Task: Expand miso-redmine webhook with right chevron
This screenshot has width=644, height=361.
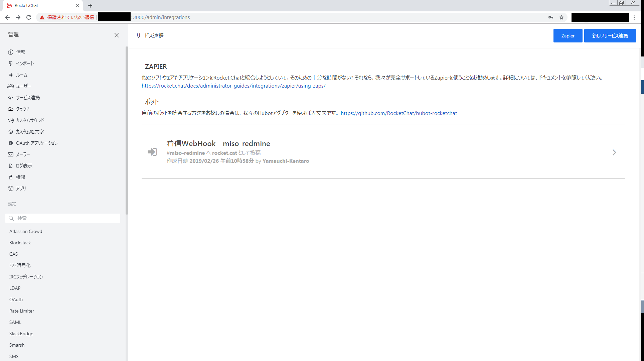Action: click(x=614, y=152)
